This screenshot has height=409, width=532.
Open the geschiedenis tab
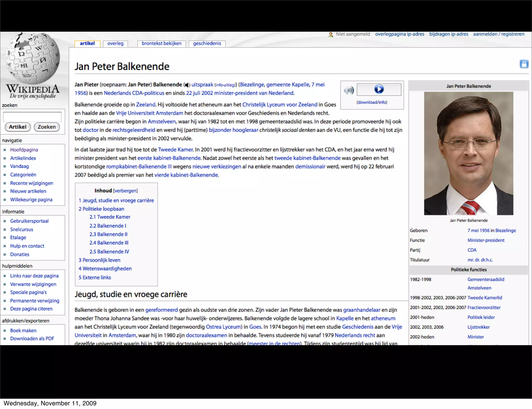tap(207, 43)
